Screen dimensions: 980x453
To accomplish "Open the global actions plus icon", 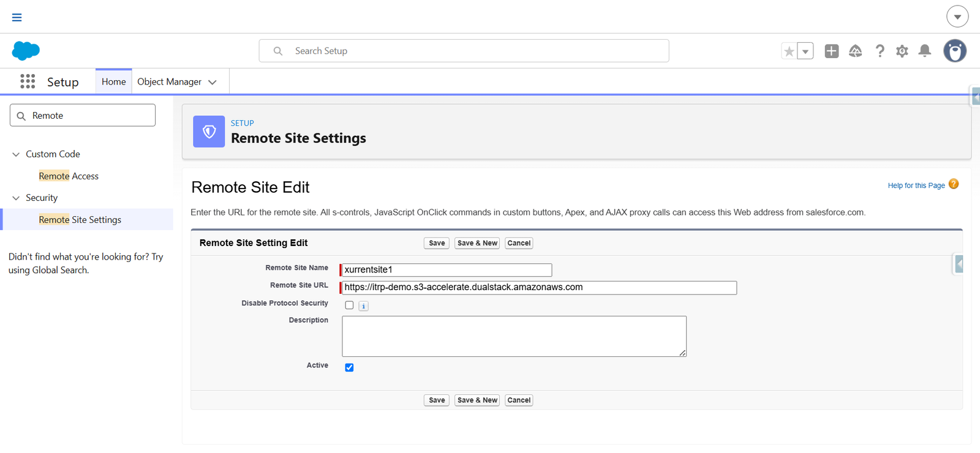I will pyautogui.click(x=832, y=51).
